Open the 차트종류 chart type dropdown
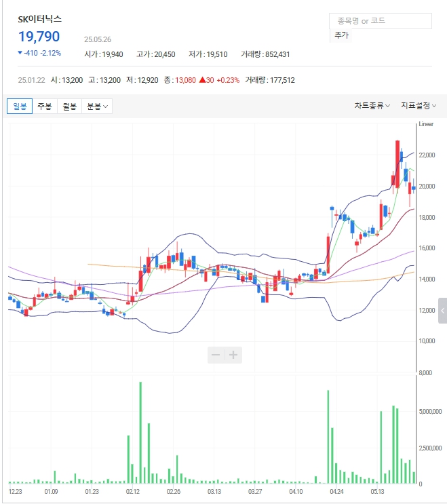Viewport: 447px width, 504px height. click(372, 105)
